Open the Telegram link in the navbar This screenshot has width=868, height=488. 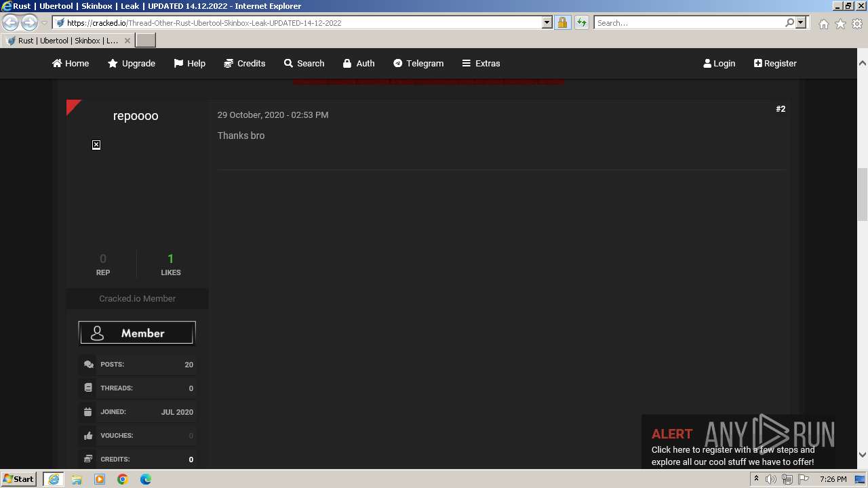418,63
